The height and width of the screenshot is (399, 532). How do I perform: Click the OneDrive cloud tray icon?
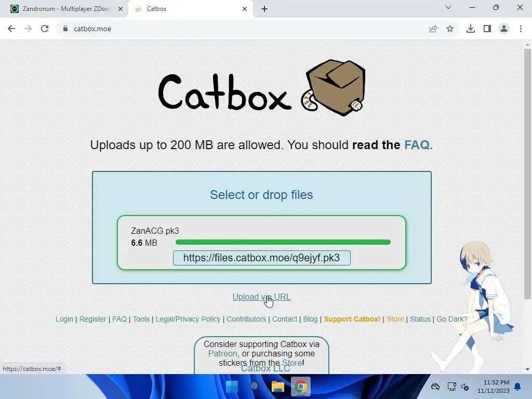tap(435, 387)
